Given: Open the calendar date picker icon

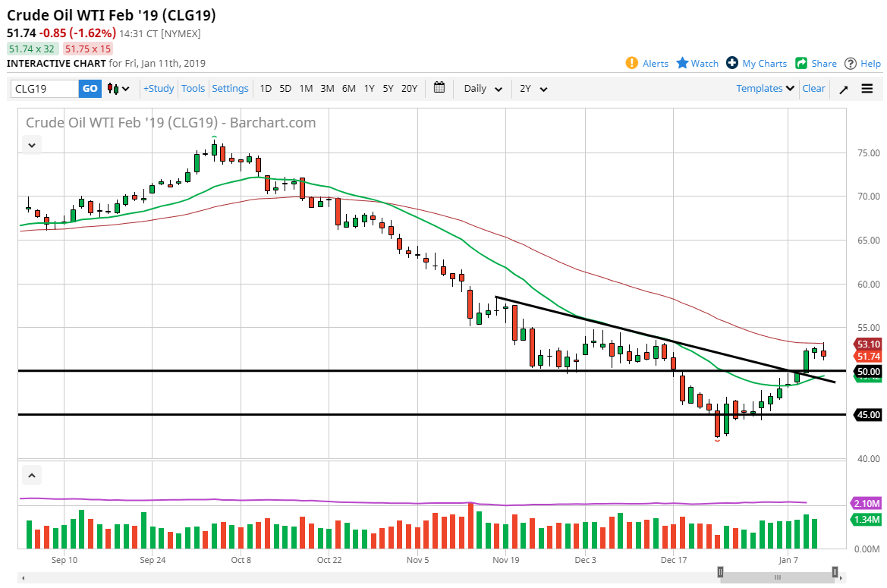Looking at the screenshot, I should point(439,88).
